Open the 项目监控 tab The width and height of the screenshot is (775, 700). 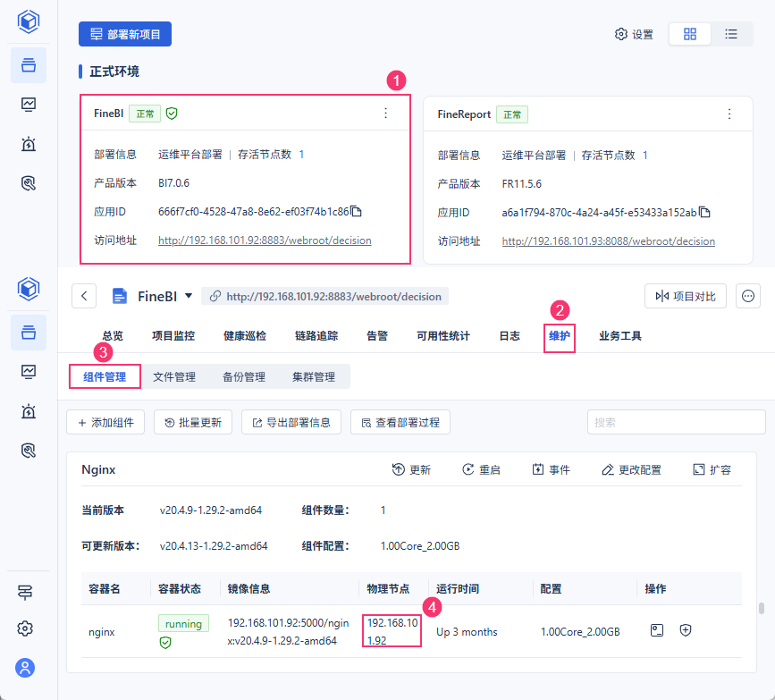point(173,336)
